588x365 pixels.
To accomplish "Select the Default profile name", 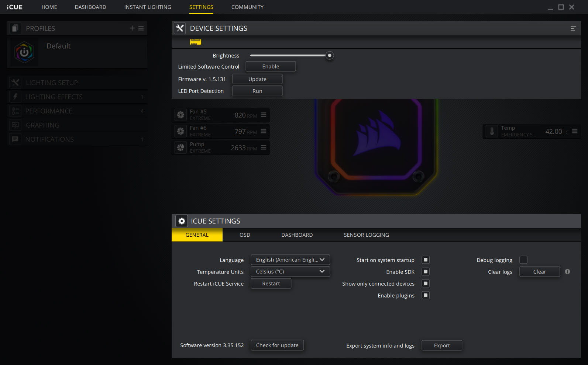I will pyautogui.click(x=58, y=46).
